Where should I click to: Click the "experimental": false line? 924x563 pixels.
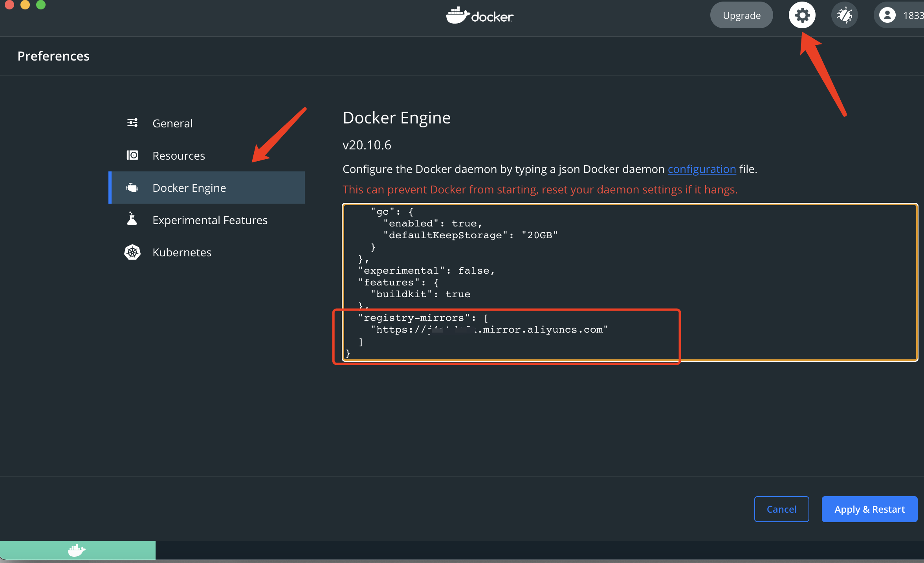click(426, 270)
